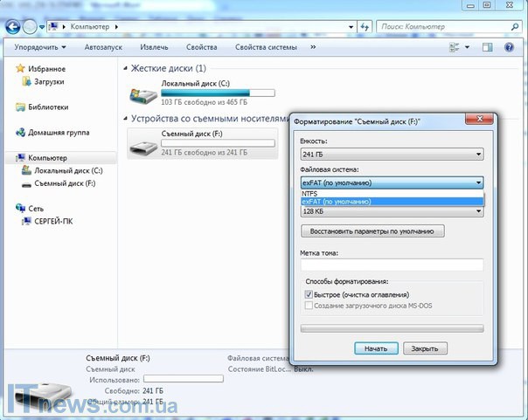This screenshot has height=420, width=528.
Task: Click Восстановить параметры по умолчанию button
Action: click(x=372, y=231)
